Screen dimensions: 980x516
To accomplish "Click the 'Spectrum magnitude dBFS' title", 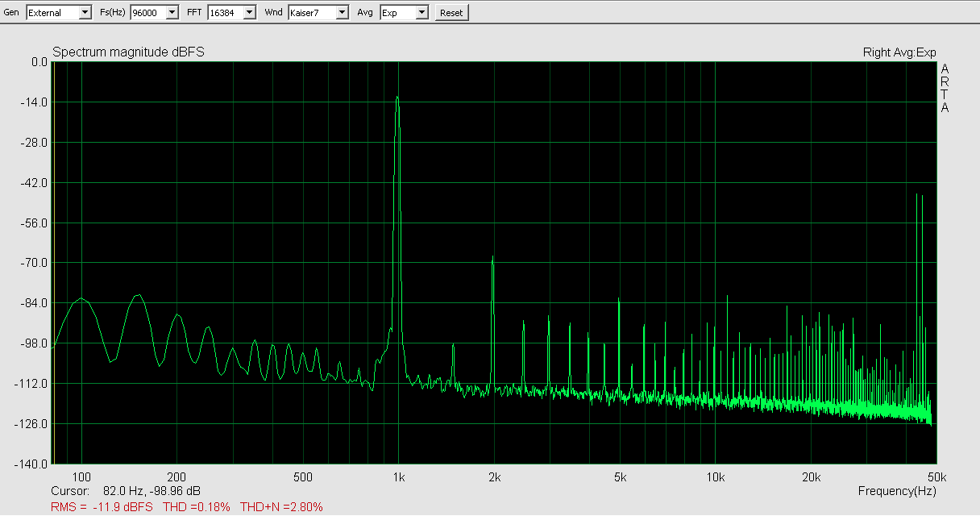I will [x=129, y=52].
